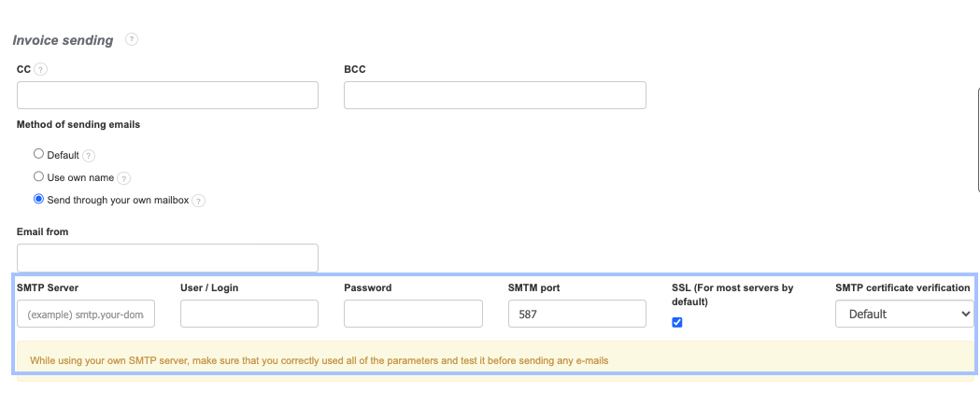The image size is (980, 406).
Task: Focus the BCC text field
Action: (495, 95)
